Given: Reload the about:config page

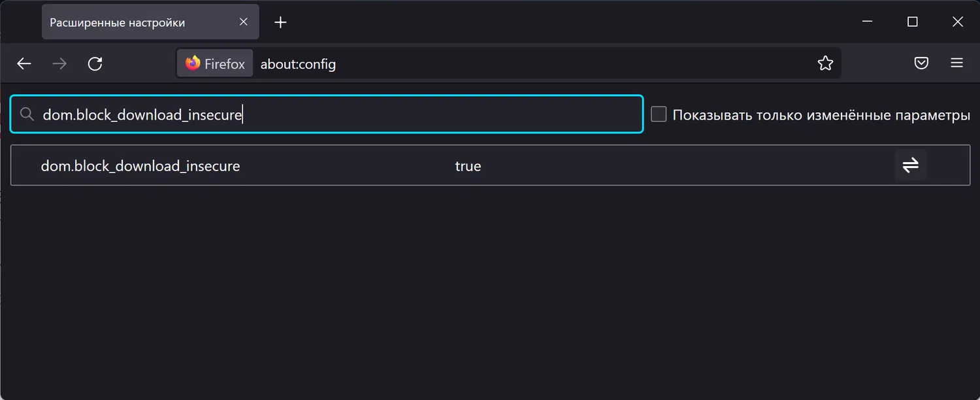Looking at the screenshot, I should [95, 63].
